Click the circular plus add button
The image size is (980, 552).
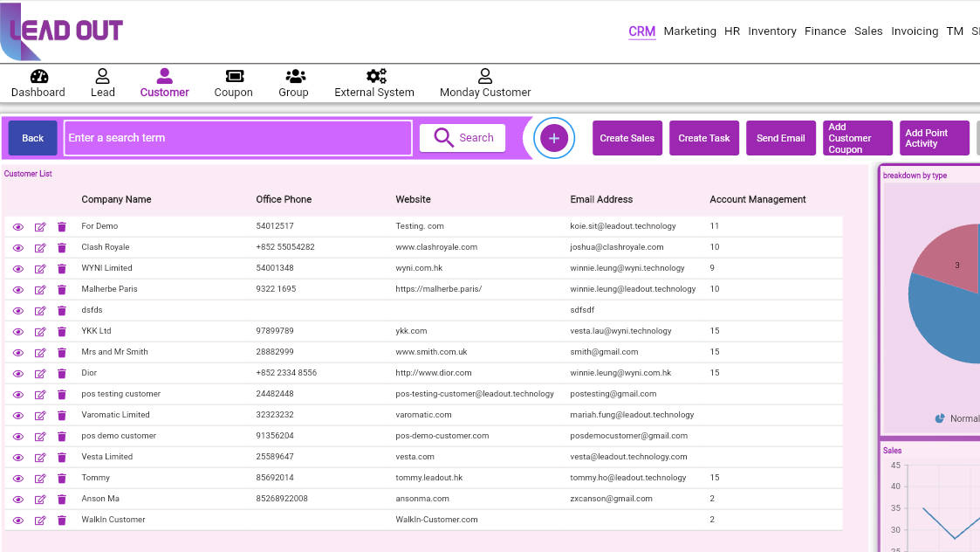click(x=554, y=137)
